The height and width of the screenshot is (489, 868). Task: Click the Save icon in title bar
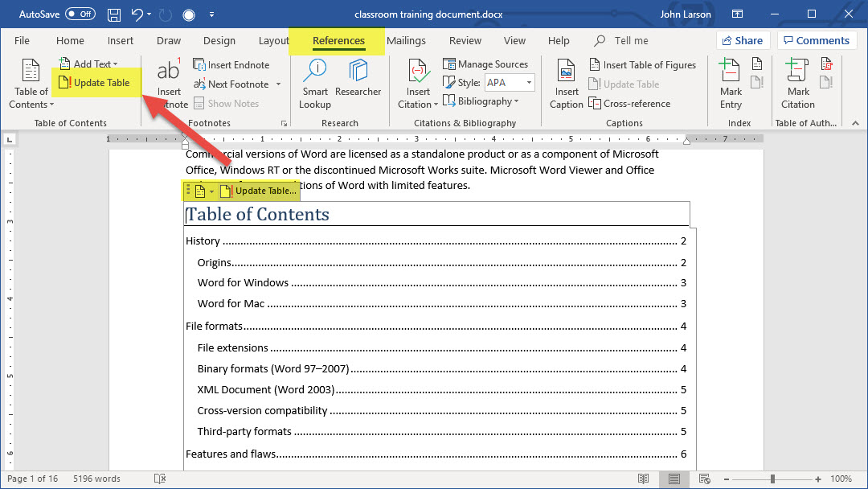point(114,14)
